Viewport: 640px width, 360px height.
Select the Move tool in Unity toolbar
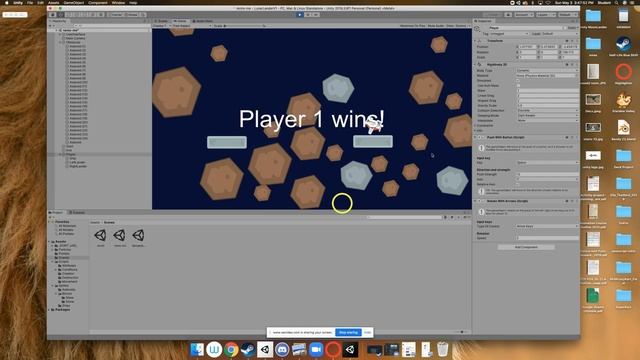click(61, 15)
